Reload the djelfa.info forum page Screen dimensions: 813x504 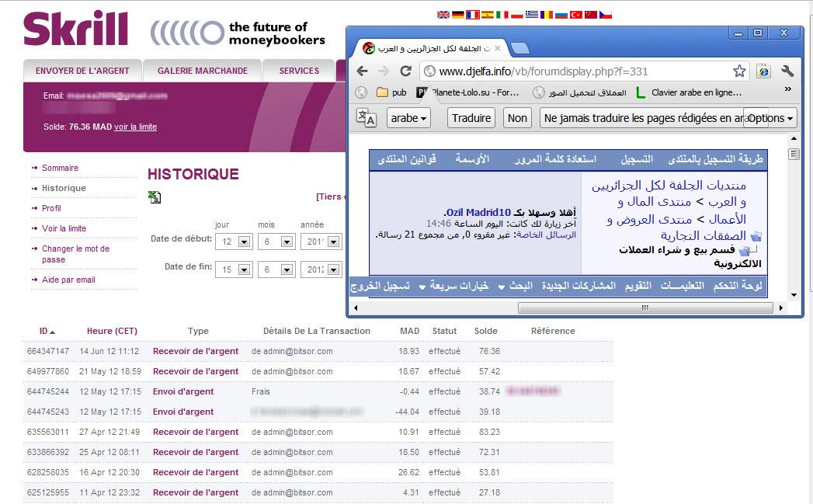[x=406, y=71]
